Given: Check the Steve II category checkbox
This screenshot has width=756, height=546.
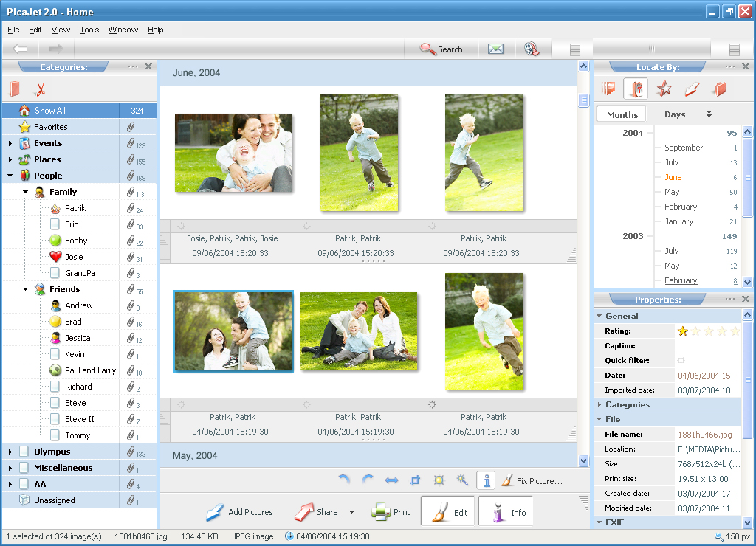Looking at the screenshot, I should [x=55, y=419].
